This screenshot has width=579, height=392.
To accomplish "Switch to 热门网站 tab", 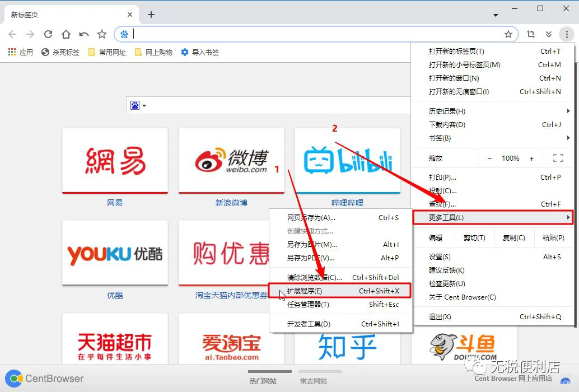I will (x=263, y=381).
